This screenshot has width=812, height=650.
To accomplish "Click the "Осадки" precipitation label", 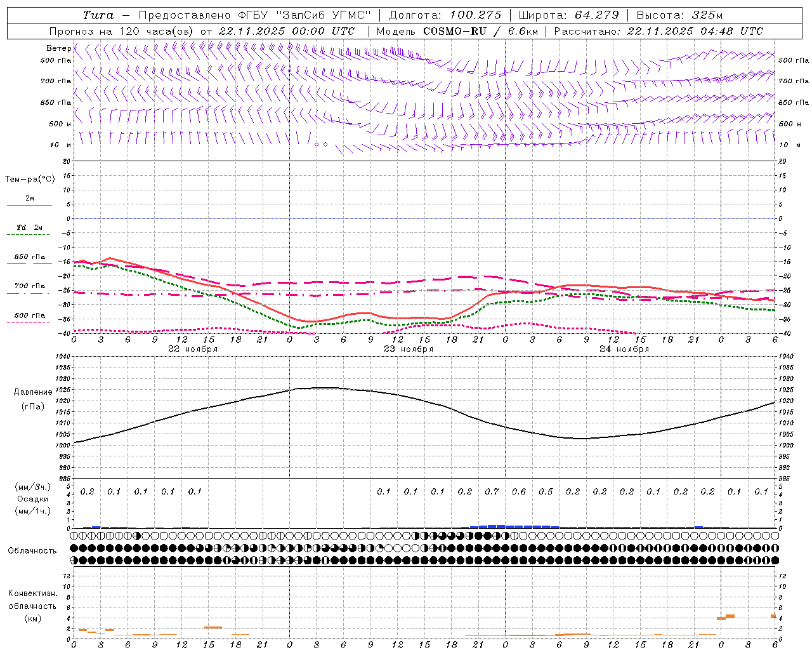I will (33, 500).
